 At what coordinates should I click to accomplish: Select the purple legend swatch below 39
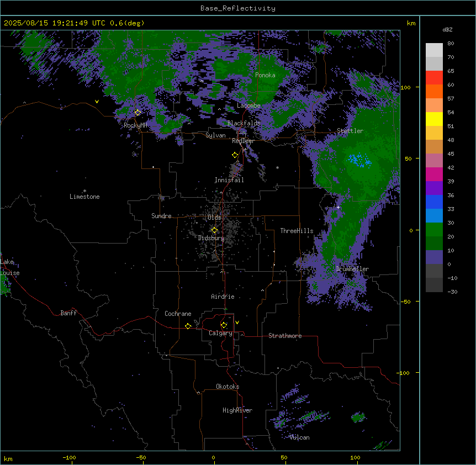click(x=434, y=188)
